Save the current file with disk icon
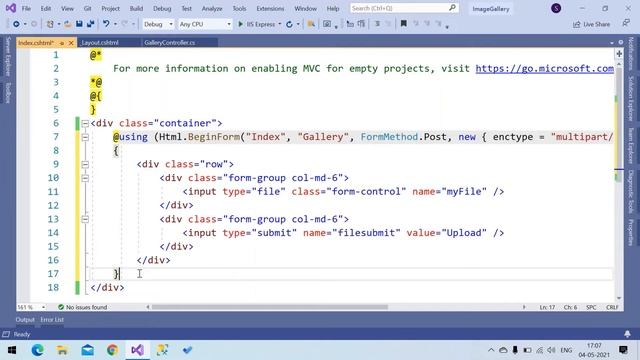Image resolution: width=640 pixels, height=360 pixels. point(79,24)
